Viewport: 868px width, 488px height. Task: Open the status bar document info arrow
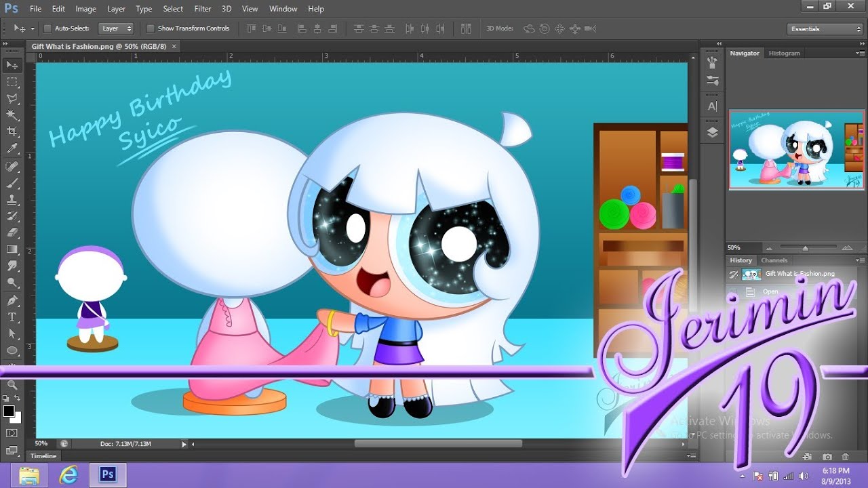(x=184, y=444)
